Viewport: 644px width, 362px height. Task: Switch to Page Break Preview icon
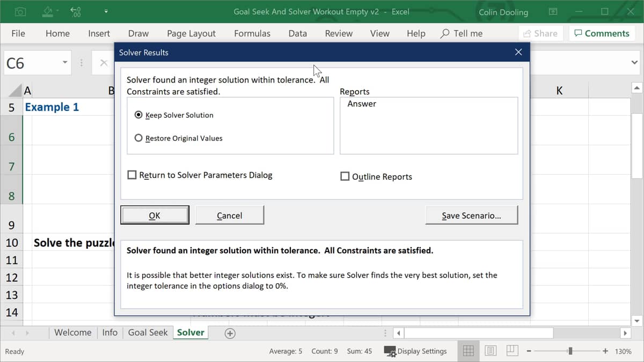(x=512, y=351)
